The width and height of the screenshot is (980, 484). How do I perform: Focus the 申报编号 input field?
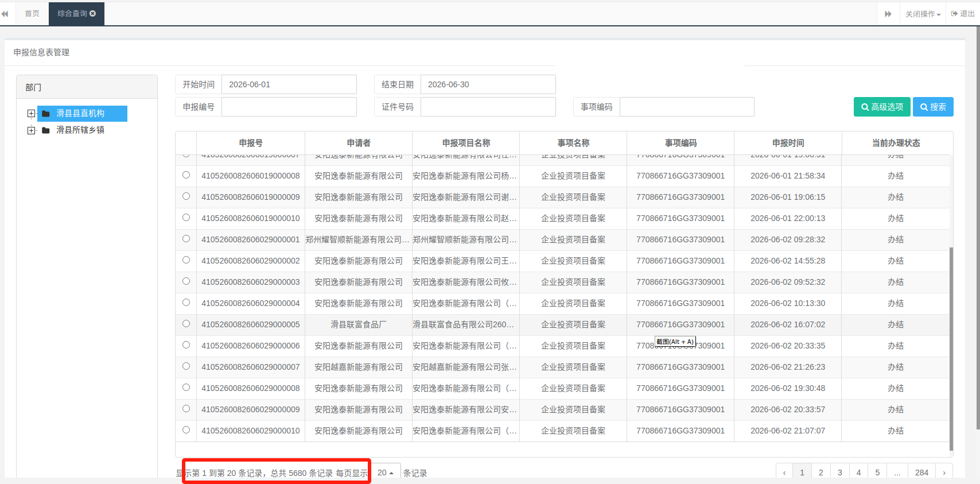click(x=289, y=107)
